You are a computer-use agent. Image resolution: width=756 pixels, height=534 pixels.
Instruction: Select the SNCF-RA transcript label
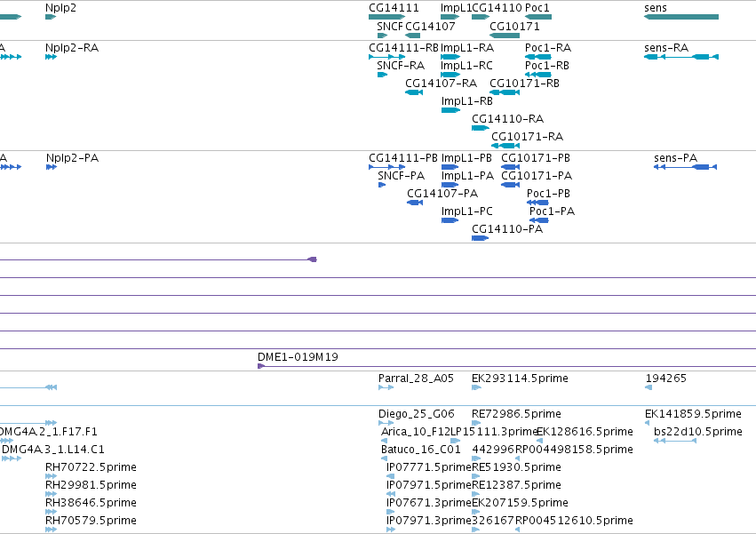(401, 66)
